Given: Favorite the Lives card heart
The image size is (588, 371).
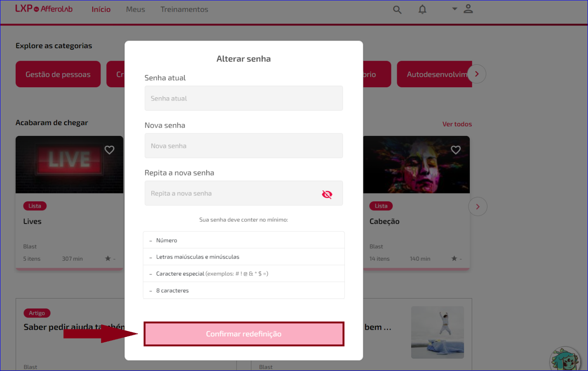Looking at the screenshot, I should coord(109,150).
